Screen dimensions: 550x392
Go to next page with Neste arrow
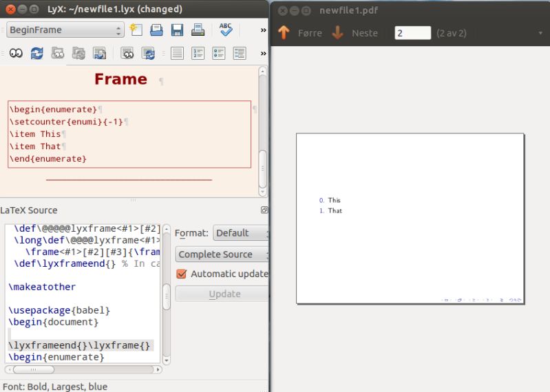click(337, 32)
